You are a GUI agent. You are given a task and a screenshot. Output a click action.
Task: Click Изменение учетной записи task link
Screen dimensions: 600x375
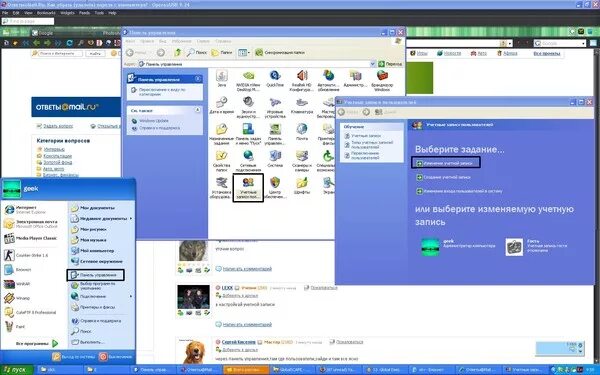coord(446,163)
